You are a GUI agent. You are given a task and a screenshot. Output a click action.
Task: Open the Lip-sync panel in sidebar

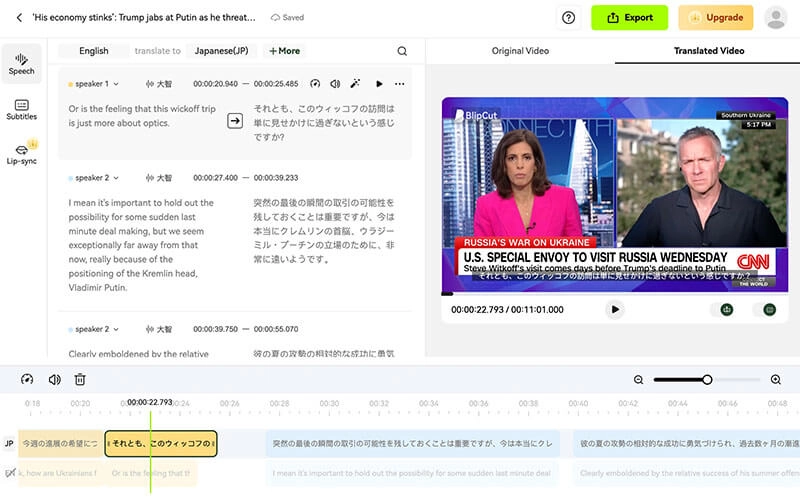point(21,153)
